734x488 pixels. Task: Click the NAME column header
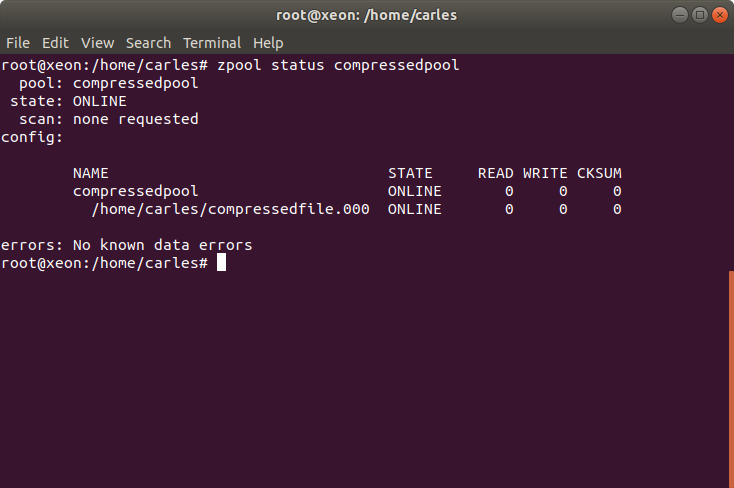(91, 173)
